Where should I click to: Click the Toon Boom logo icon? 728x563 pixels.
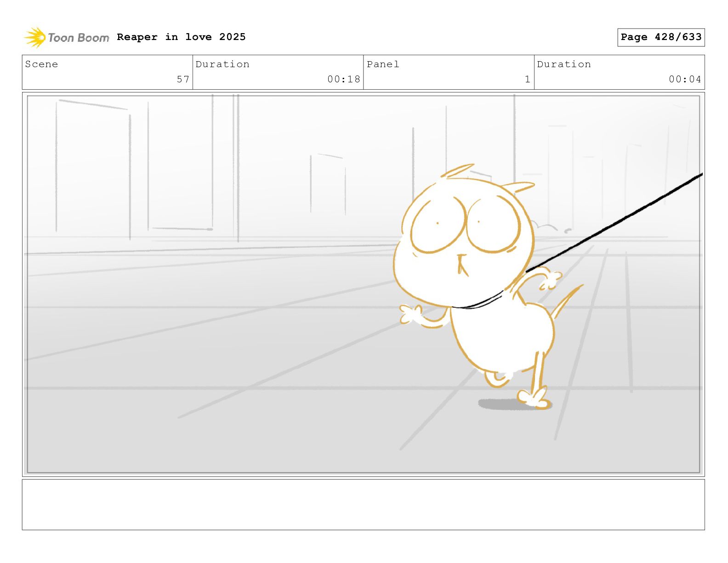pyautogui.click(x=35, y=37)
